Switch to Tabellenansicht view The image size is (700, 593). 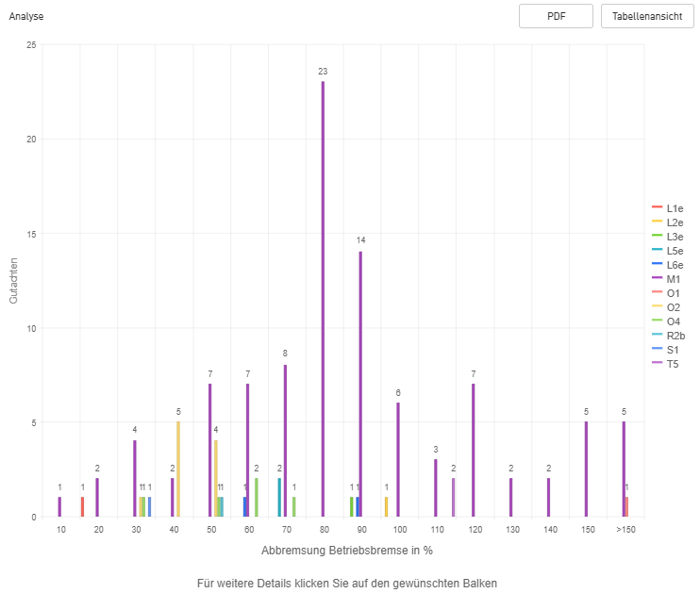tap(646, 16)
